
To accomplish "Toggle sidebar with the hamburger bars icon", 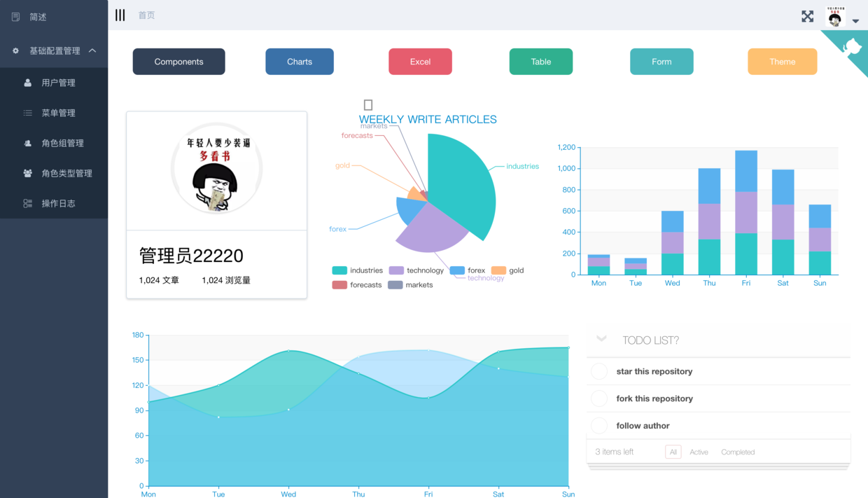I will [x=120, y=15].
